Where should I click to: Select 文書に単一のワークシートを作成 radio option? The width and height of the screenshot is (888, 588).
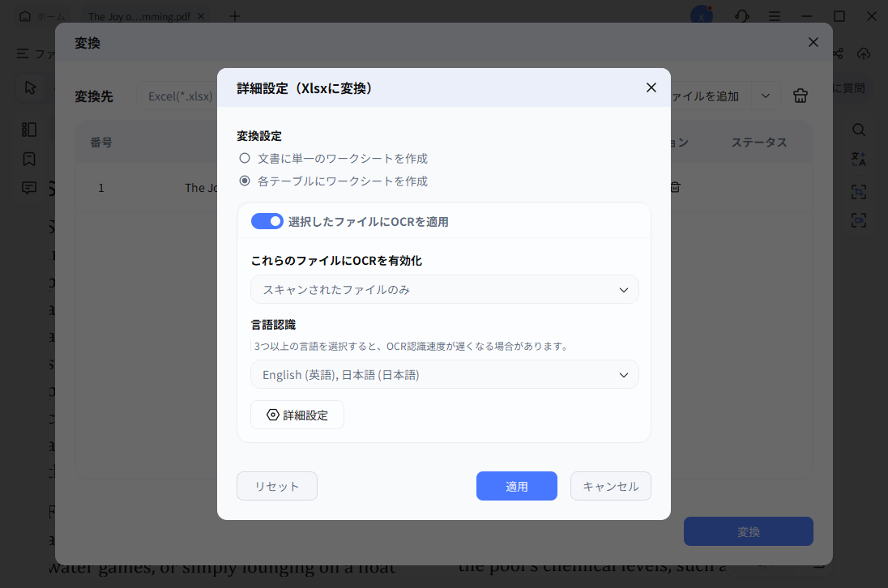[245, 158]
